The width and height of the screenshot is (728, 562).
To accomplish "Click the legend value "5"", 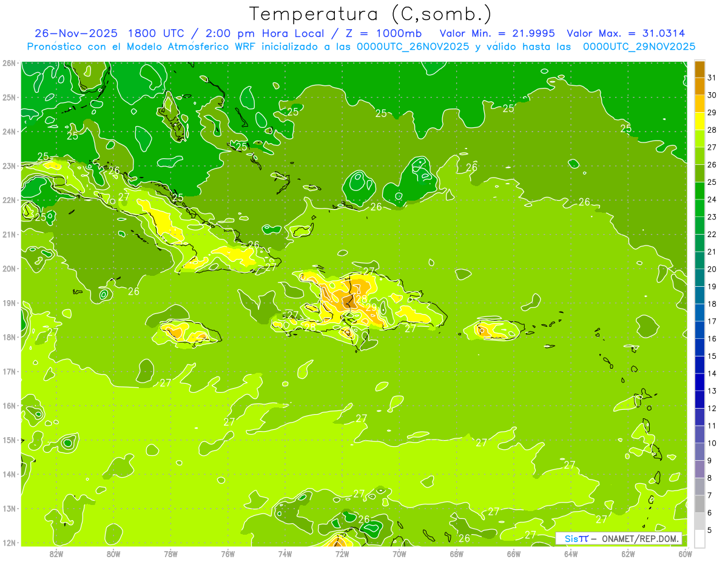I will (x=710, y=530).
